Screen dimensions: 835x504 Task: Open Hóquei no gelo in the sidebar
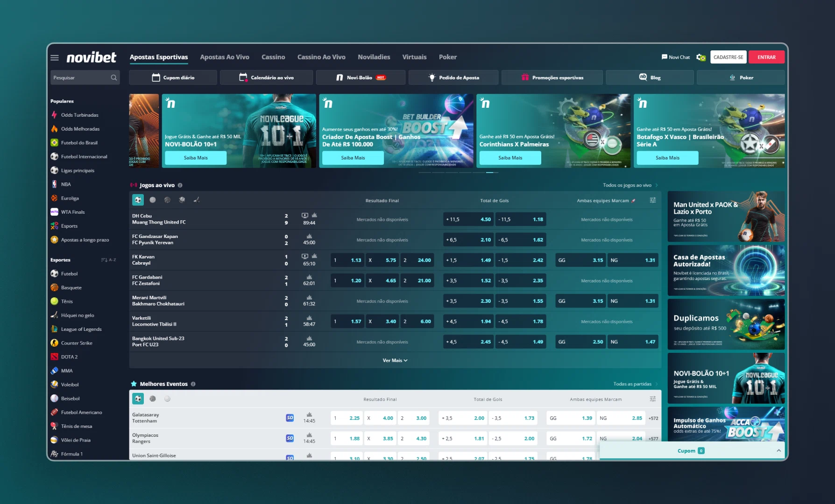click(x=72, y=315)
